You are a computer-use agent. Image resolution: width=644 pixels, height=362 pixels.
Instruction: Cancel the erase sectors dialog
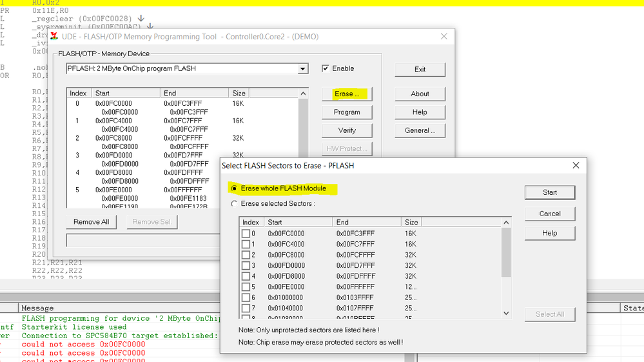pyautogui.click(x=549, y=214)
